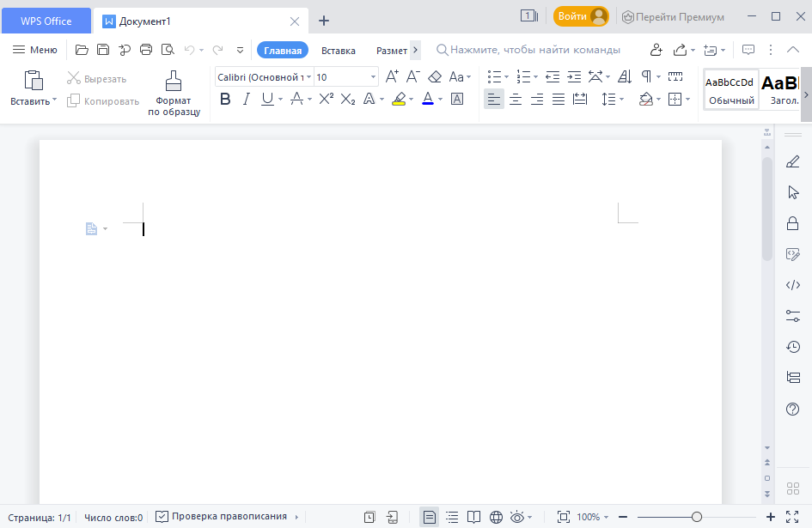Viewport: 812px width, 528px height.
Task: Open the print icon in quick toolbar
Action: click(x=146, y=50)
